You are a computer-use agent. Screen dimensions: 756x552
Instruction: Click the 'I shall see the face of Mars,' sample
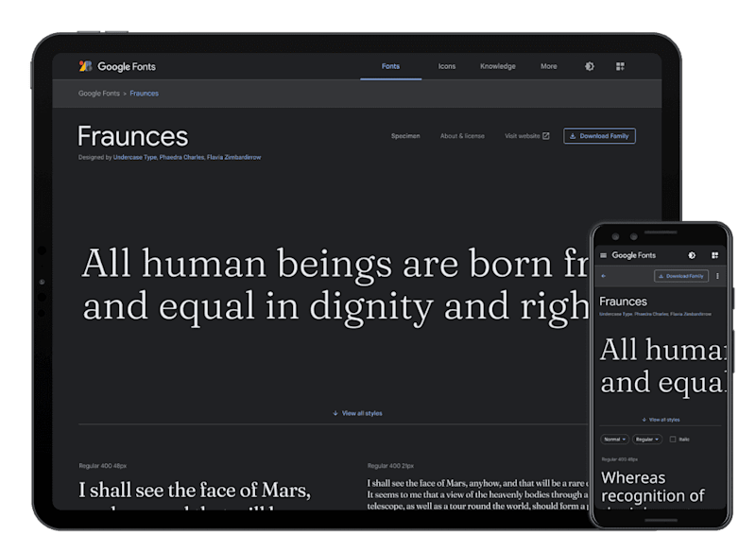(195, 491)
